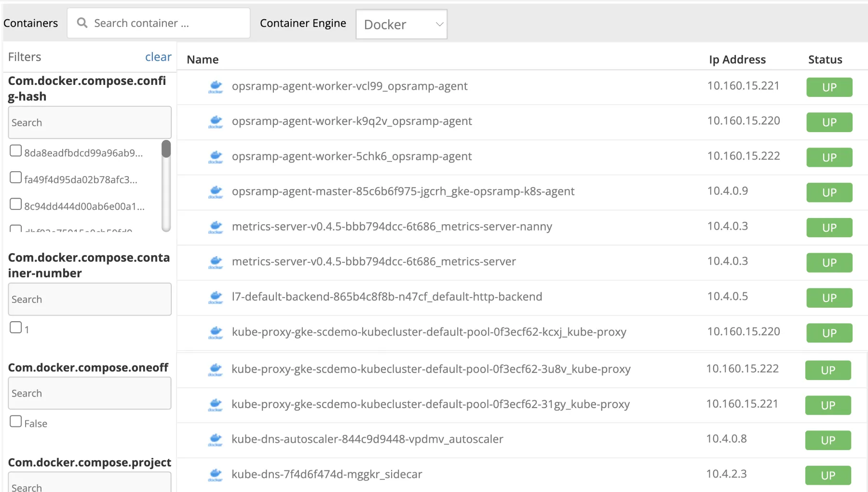
Task: Click UP status for opsramp-agent-master row
Action: pyautogui.click(x=829, y=192)
